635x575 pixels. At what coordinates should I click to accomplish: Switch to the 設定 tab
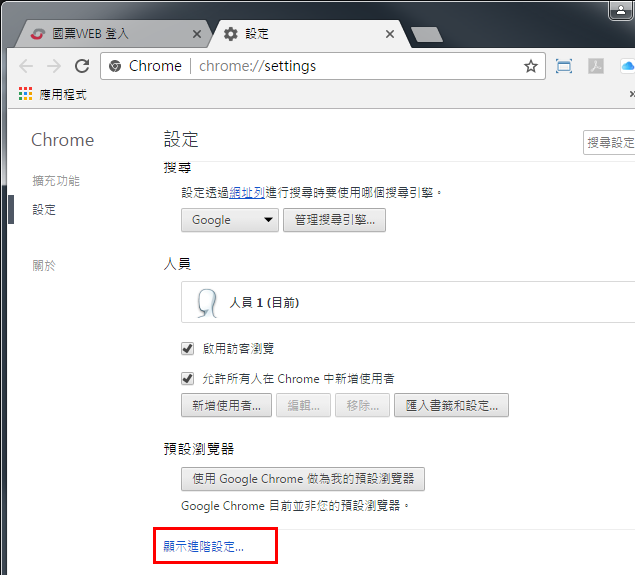coord(310,34)
